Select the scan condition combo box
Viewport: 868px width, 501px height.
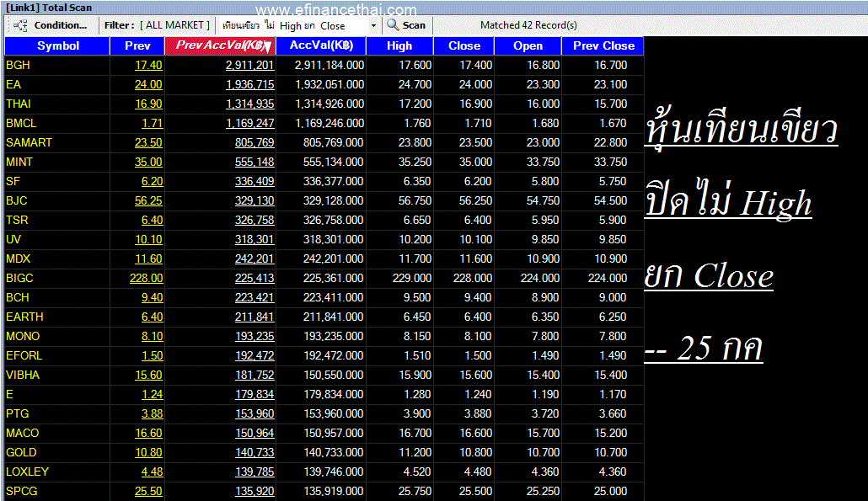click(299, 25)
